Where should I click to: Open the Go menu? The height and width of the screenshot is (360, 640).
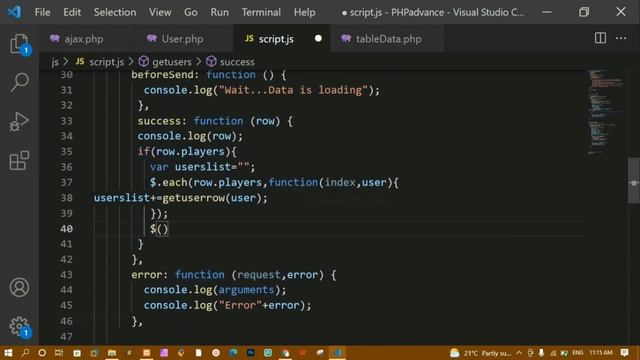tap(190, 12)
